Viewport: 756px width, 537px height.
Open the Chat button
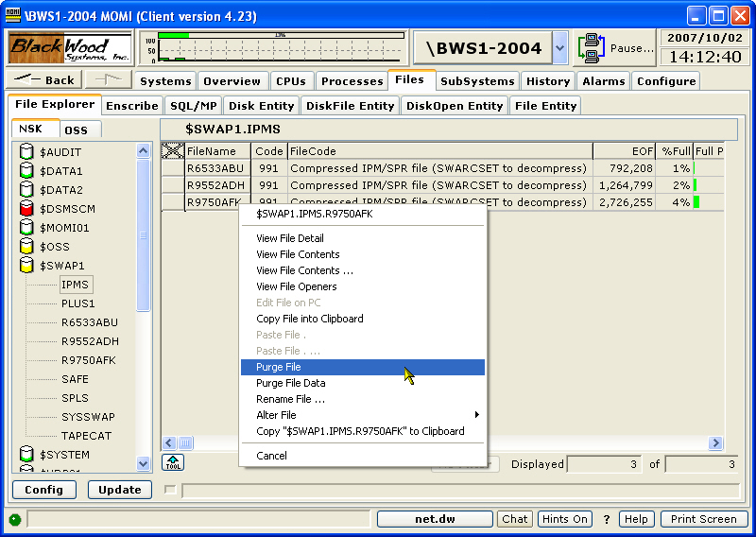coord(514,519)
